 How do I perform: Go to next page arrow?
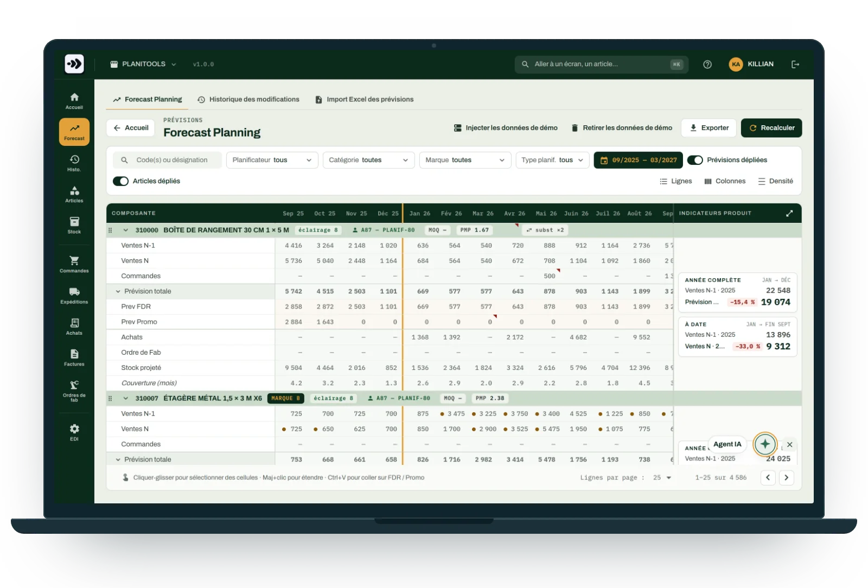tap(786, 478)
